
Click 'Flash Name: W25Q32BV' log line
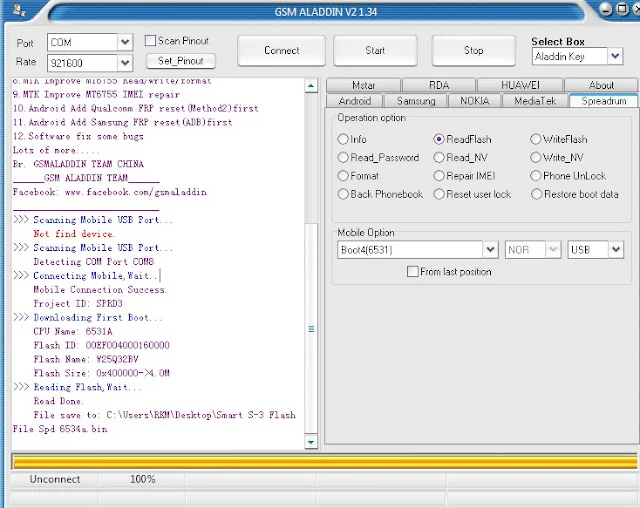[86, 359]
